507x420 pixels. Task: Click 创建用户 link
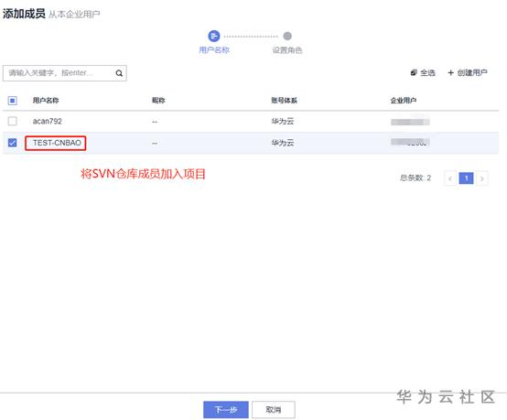coord(472,73)
